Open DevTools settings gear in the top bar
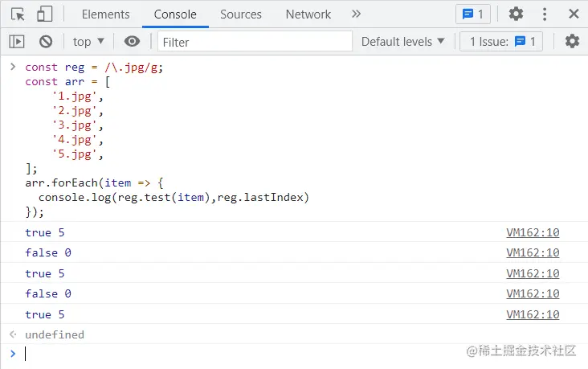The image size is (588, 369). pos(516,14)
